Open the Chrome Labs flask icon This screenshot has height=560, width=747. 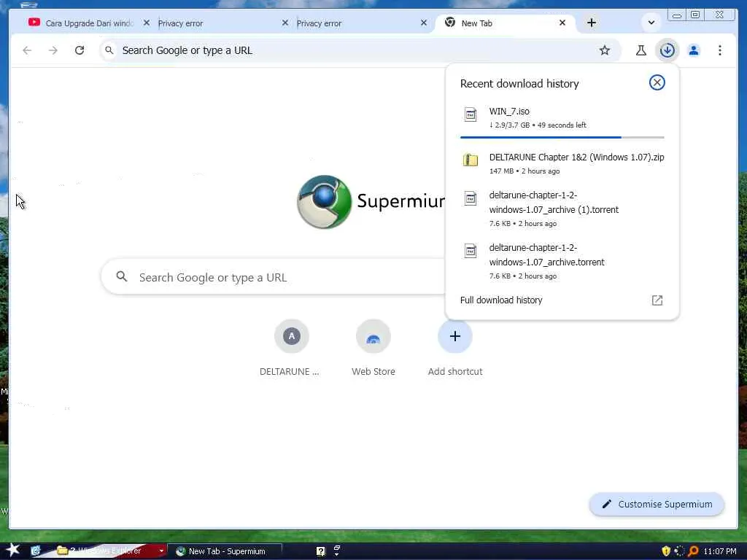pyautogui.click(x=640, y=50)
